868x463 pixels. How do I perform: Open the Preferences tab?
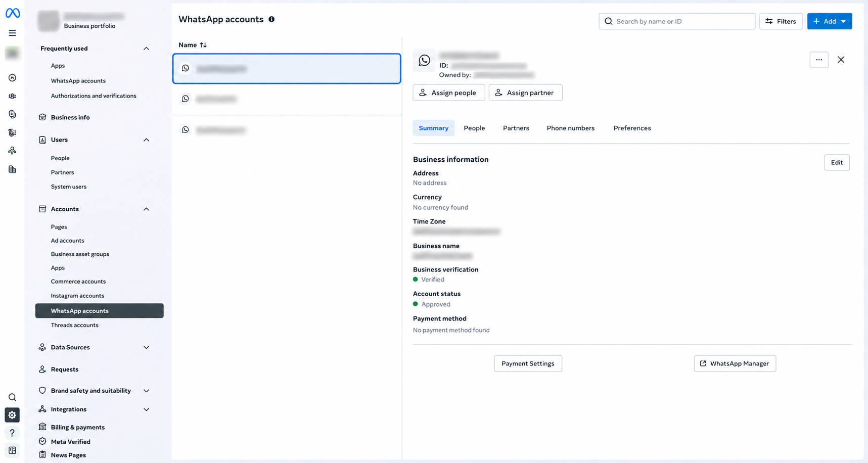click(632, 128)
